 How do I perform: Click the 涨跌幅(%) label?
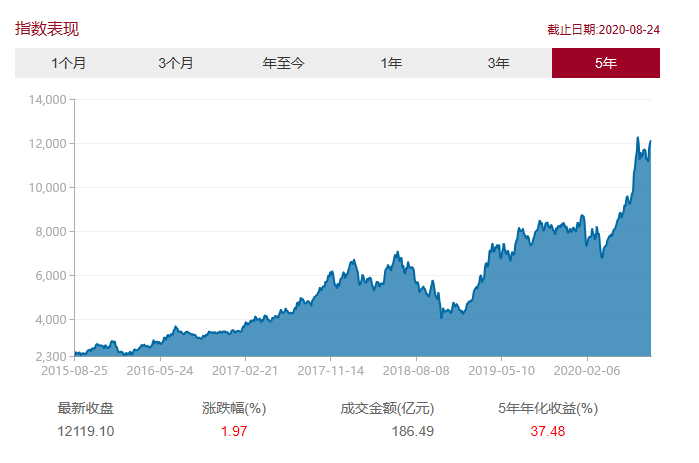(234, 408)
